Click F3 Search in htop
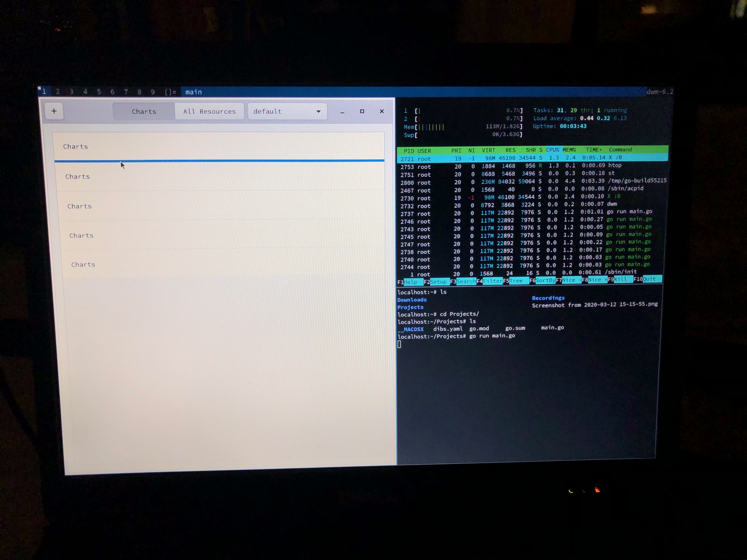The image size is (747, 560). click(x=463, y=281)
